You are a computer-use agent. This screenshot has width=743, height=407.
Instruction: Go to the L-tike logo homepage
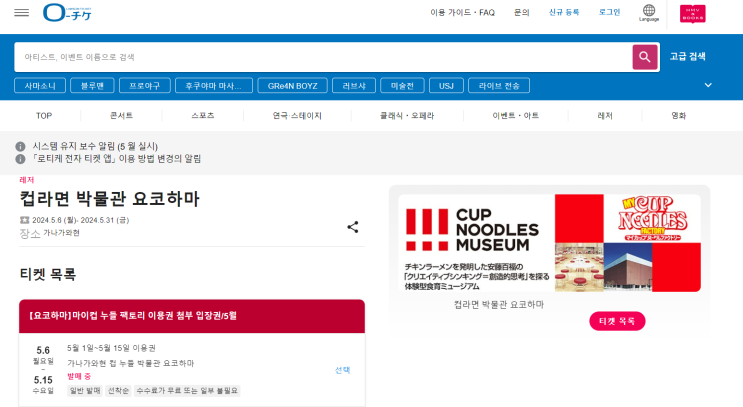tap(67, 13)
